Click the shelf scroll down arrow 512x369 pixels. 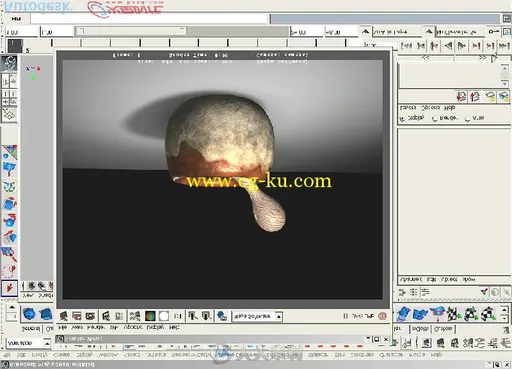click(x=505, y=319)
